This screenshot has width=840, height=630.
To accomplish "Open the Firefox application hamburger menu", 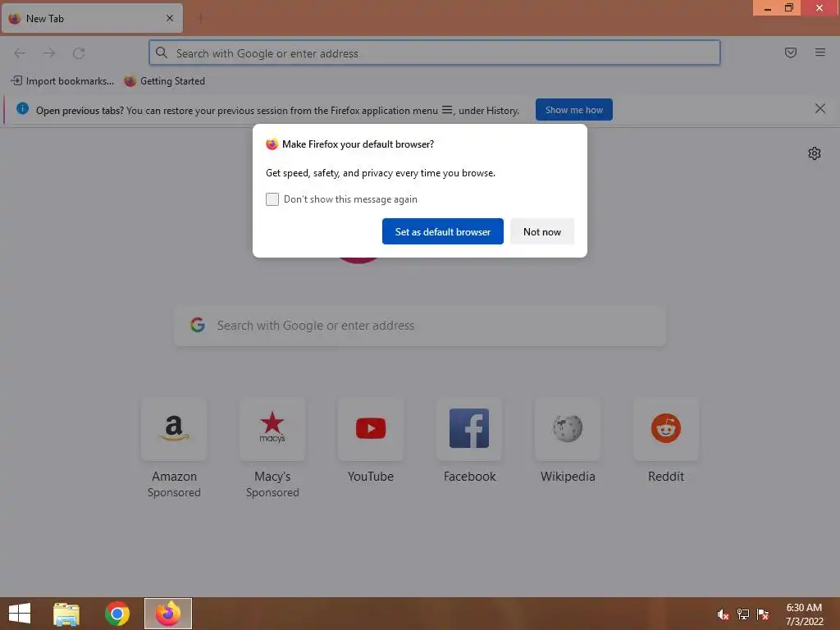I will coord(820,52).
